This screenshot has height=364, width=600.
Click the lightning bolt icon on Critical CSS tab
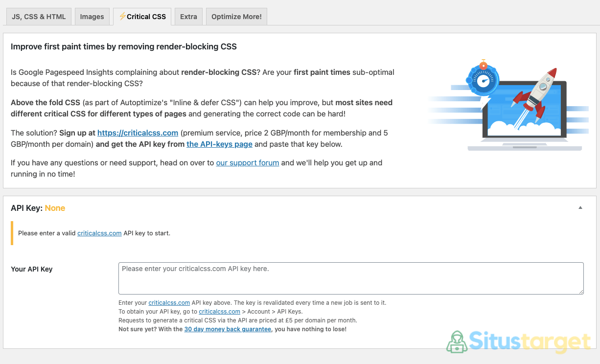pos(122,17)
